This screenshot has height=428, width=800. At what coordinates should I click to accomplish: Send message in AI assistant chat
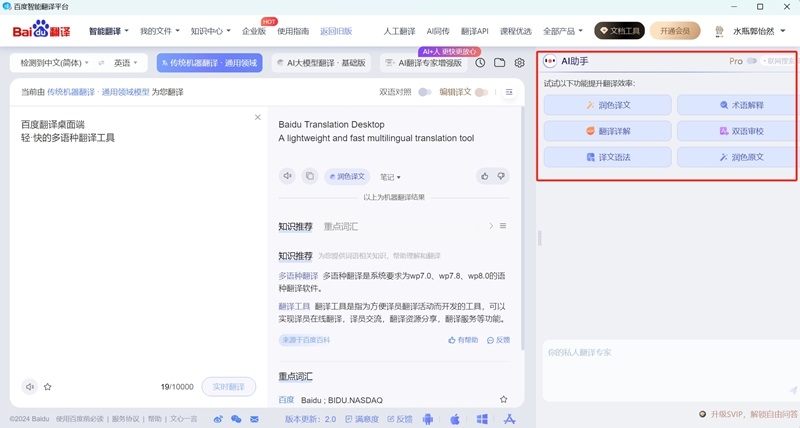792,390
